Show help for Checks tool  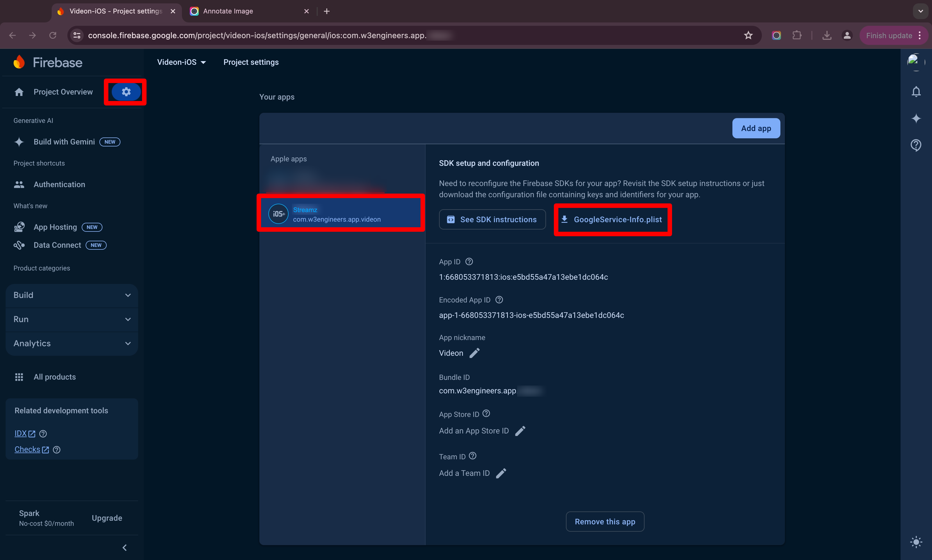[x=57, y=450]
